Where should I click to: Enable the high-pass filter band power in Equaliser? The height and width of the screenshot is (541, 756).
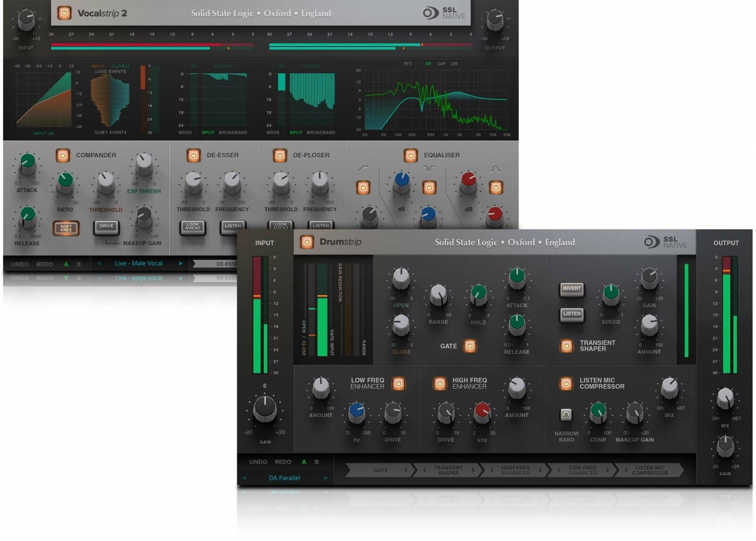coord(363,187)
